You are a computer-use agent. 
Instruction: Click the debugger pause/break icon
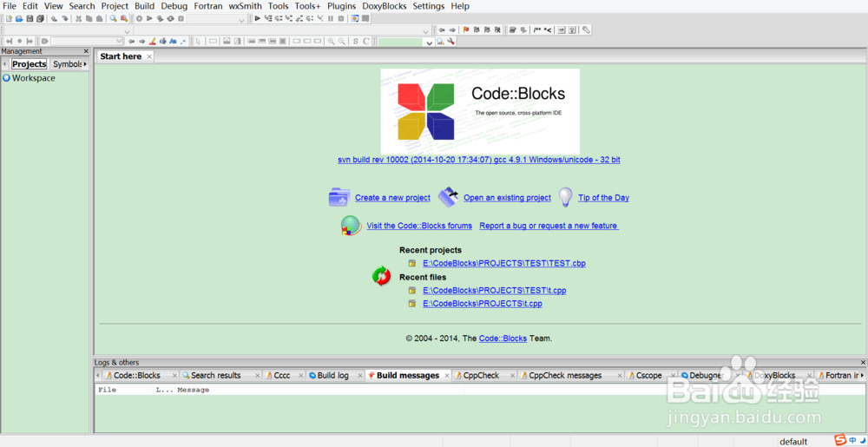331,18
